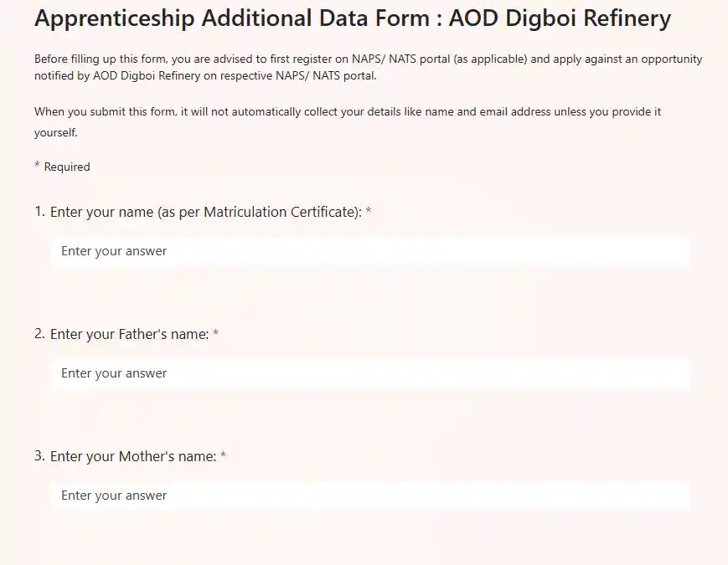This screenshot has width=728, height=565.
Task: Select the Mother's name answer input
Action: (x=369, y=496)
